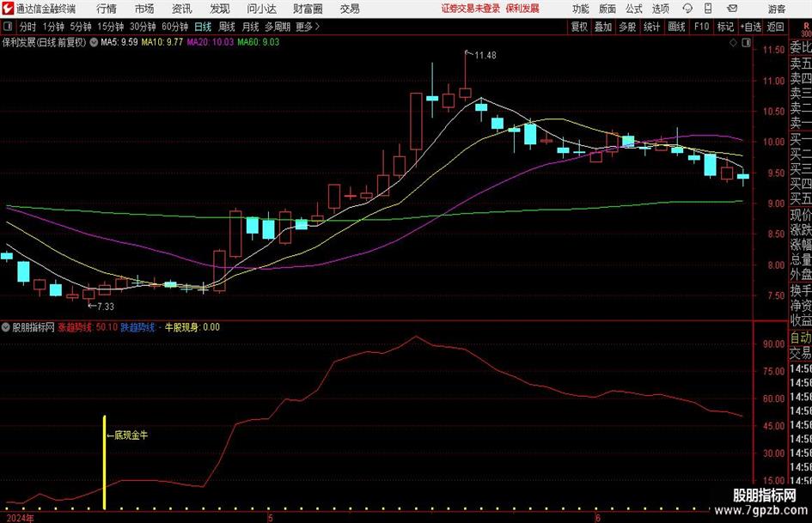Open sub-indicator dropdown beside 股朋指标网

(6, 327)
